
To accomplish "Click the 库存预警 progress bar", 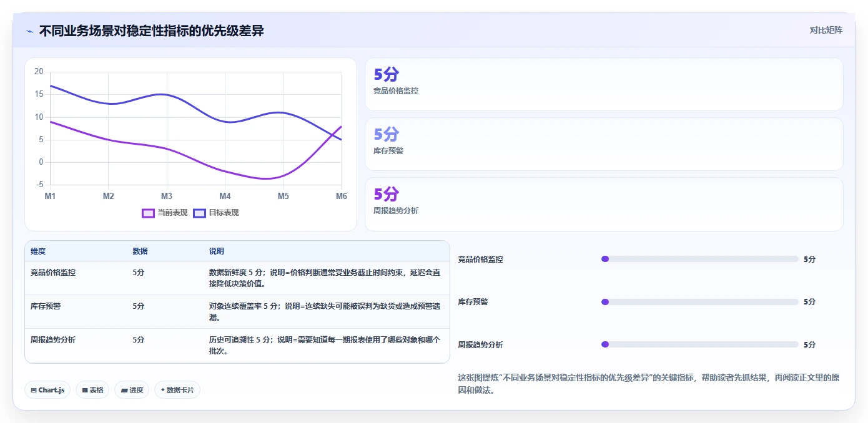I will click(x=699, y=302).
